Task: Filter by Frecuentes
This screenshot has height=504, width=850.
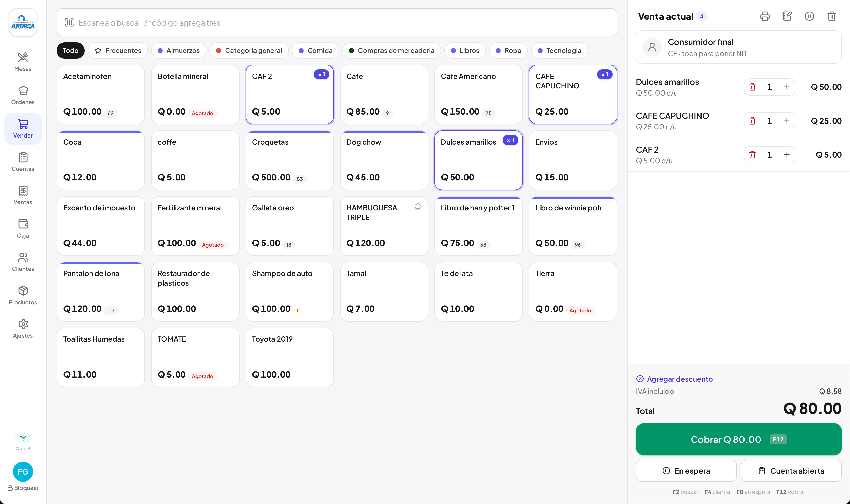Action: pos(118,51)
